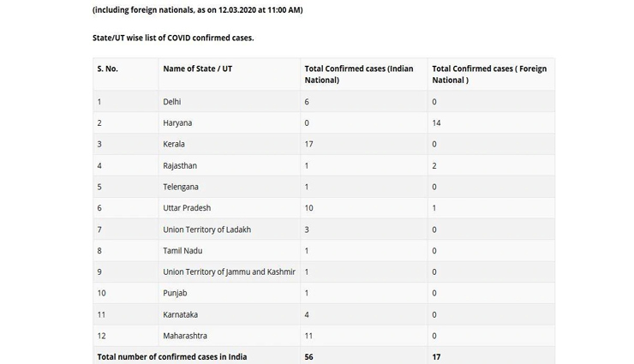Click the Tamil Nadu entry
Viewport: 634px width, 364px height.
pyautogui.click(x=182, y=251)
